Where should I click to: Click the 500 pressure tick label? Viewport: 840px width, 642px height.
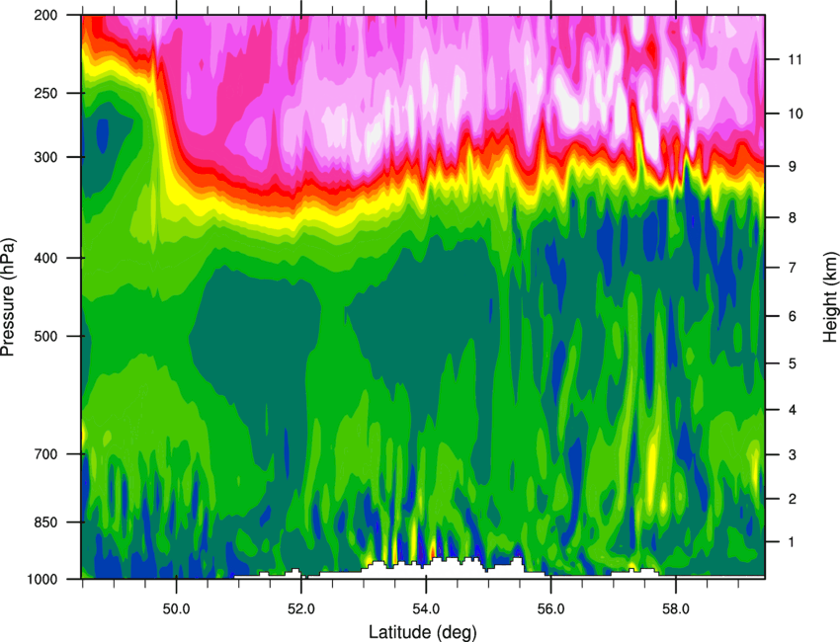[x=46, y=336]
